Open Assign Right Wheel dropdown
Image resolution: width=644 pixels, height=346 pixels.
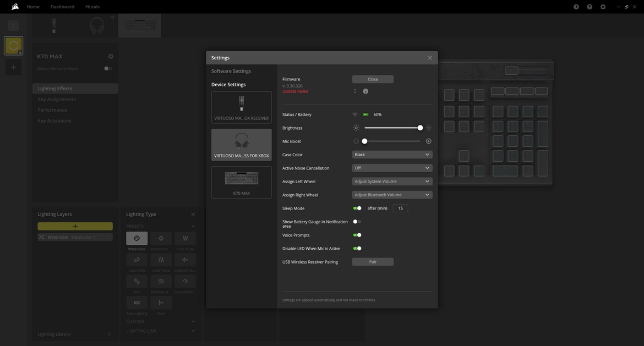pyautogui.click(x=392, y=195)
